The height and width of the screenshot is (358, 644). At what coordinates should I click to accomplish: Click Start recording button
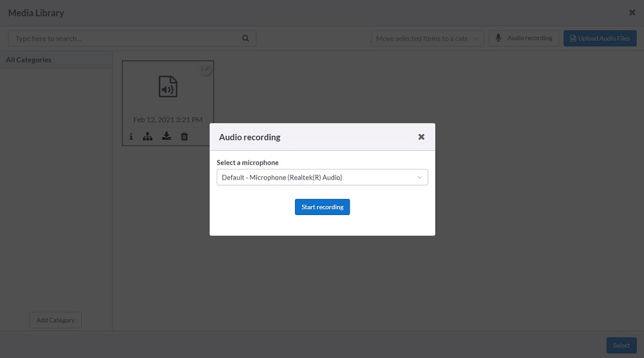(x=322, y=207)
